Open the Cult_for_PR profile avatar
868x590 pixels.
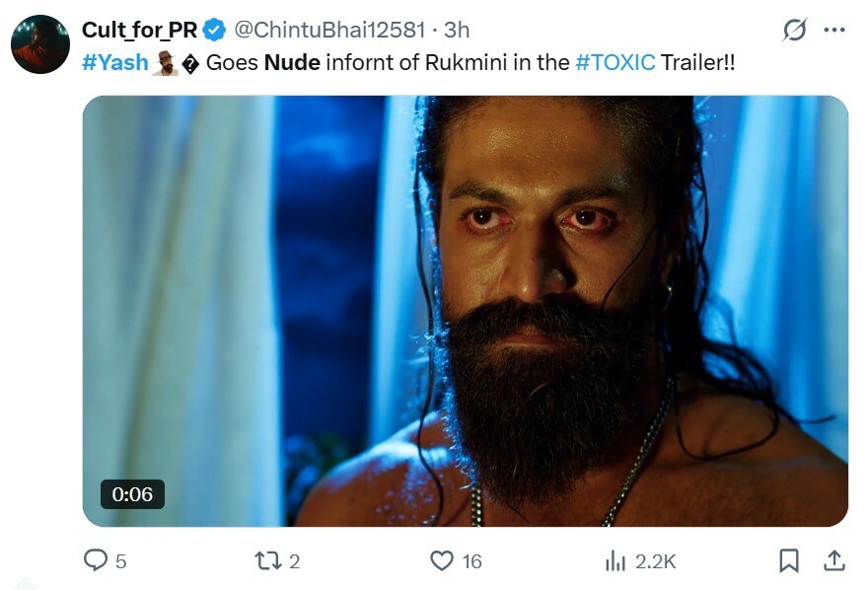(x=40, y=44)
